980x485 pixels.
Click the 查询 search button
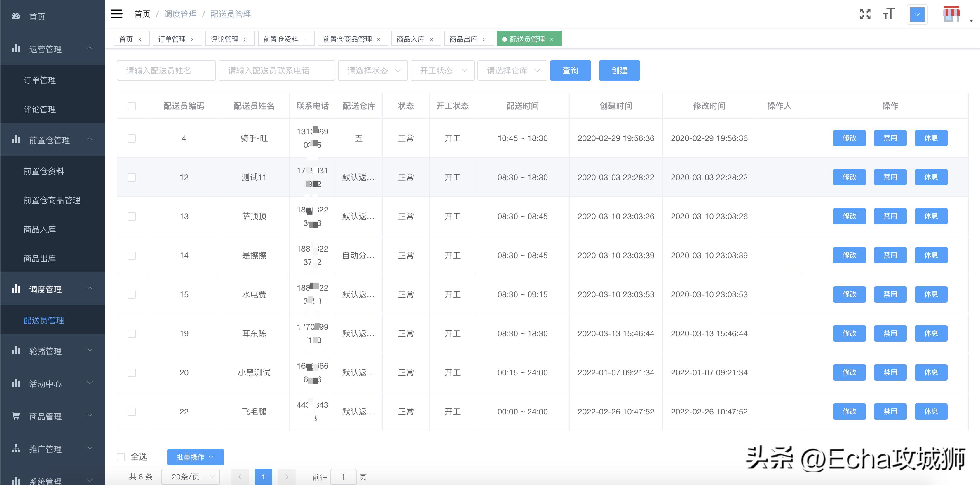(x=570, y=70)
